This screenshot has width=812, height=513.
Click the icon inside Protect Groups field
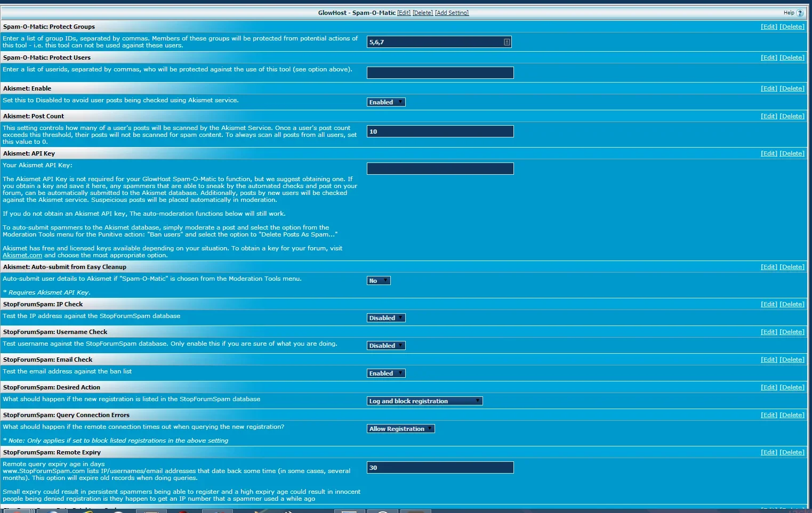tap(507, 42)
